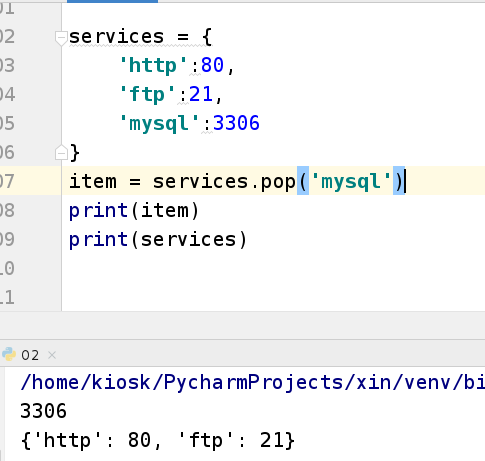Click the 'ftp' key in the code
The height and width of the screenshot is (461, 485).
pyautogui.click(x=147, y=94)
